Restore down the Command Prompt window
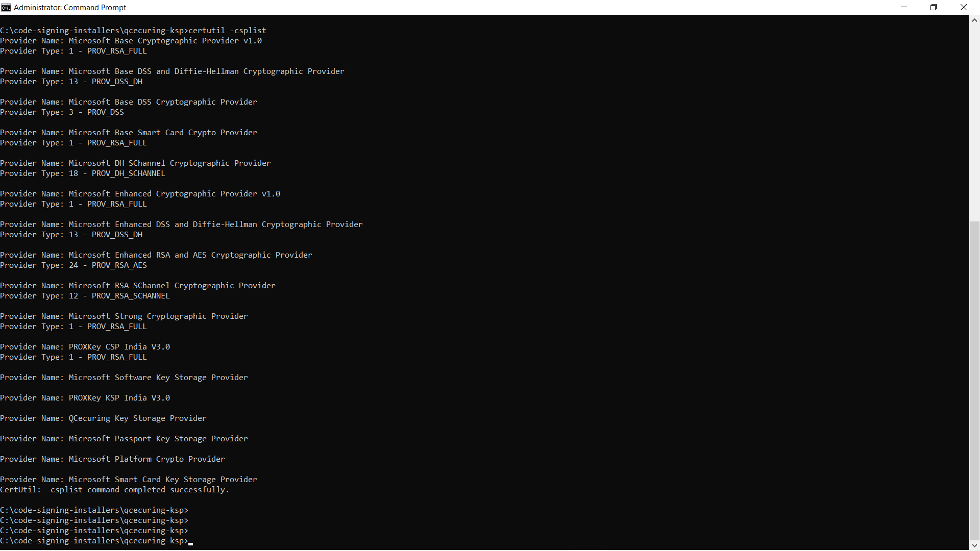Image resolution: width=980 pixels, height=551 pixels. [934, 7]
